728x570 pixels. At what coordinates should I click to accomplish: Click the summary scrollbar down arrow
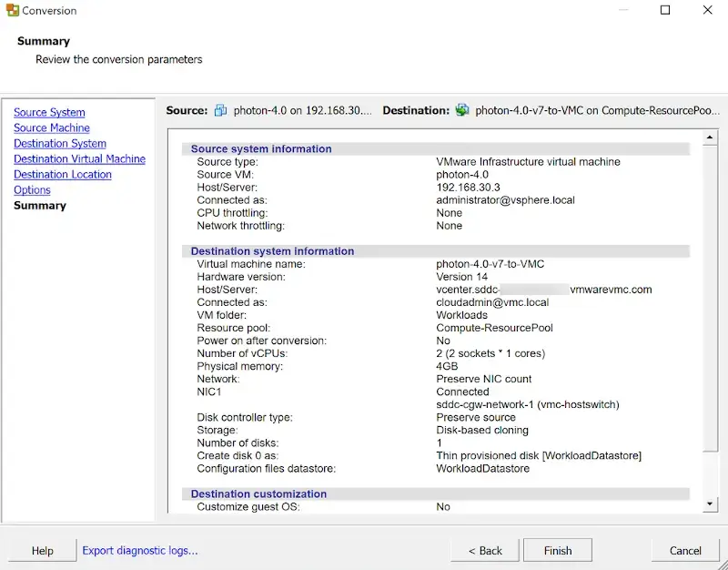point(710,504)
